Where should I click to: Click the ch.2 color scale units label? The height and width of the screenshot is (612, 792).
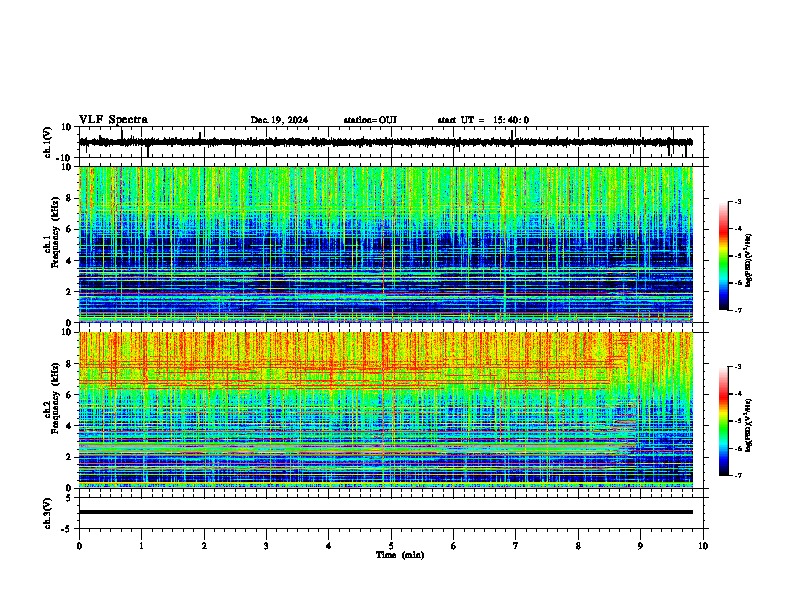tap(749, 425)
